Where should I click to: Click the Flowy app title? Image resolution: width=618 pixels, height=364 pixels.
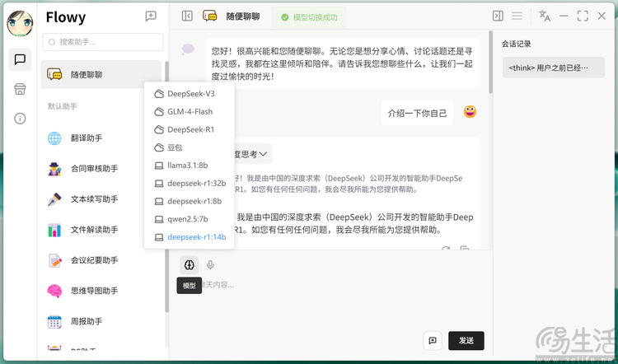[66, 17]
